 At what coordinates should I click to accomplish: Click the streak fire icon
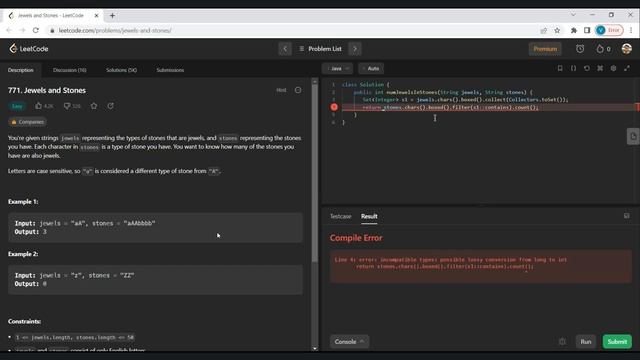click(x=603, y=49)
